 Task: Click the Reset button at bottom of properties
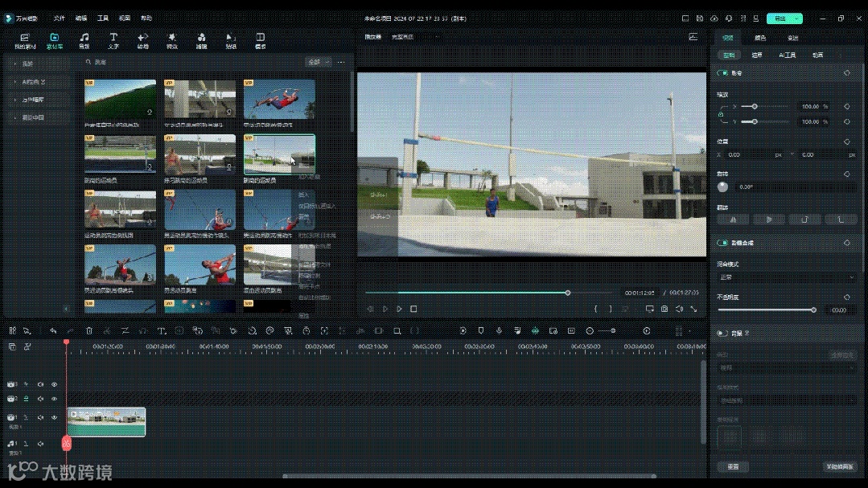(x=733, y=466)
